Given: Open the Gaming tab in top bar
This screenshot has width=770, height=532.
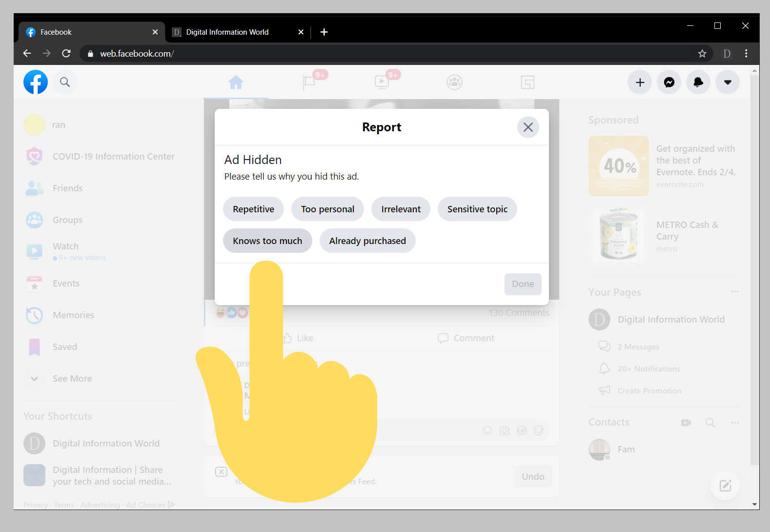Looking at the screenshot, I should 527,82.
